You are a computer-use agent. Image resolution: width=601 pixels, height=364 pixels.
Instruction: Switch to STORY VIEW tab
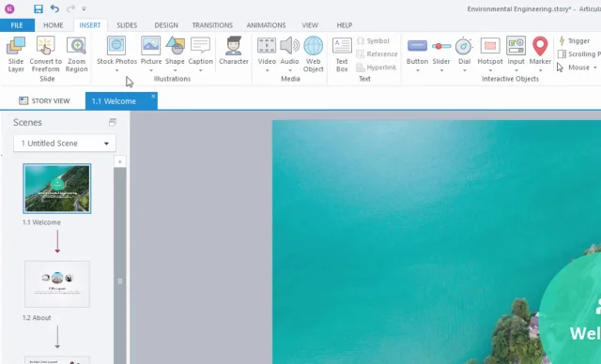[x=44, y=100]
